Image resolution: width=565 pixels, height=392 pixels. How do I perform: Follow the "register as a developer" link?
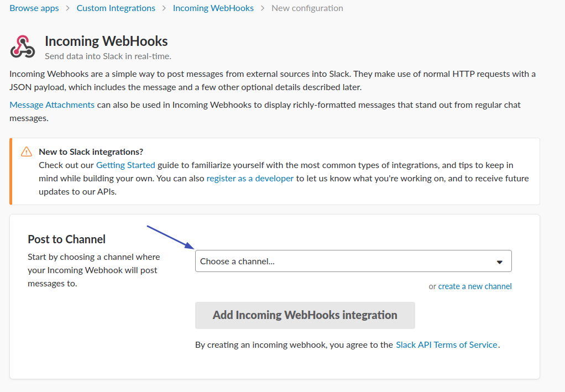250,178
